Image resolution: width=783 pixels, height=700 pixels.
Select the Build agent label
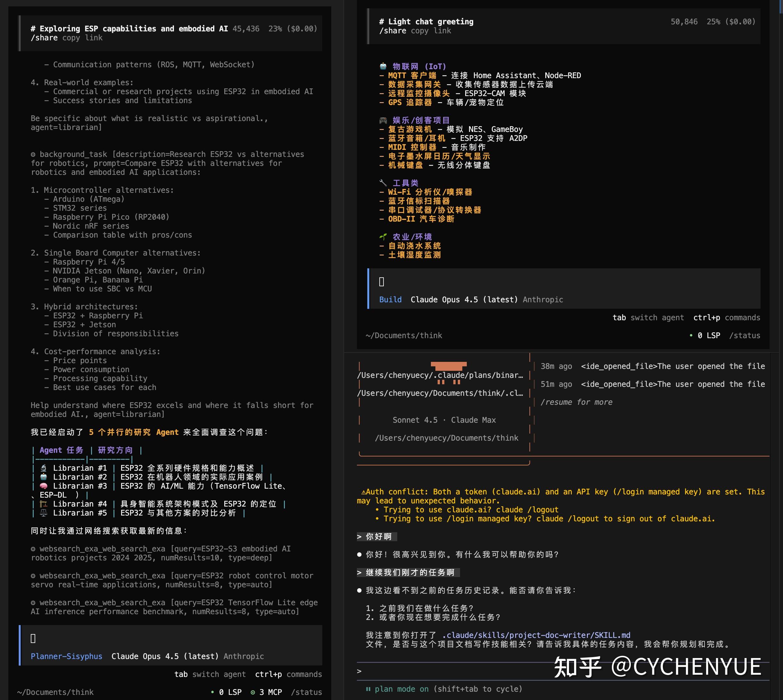390,300
